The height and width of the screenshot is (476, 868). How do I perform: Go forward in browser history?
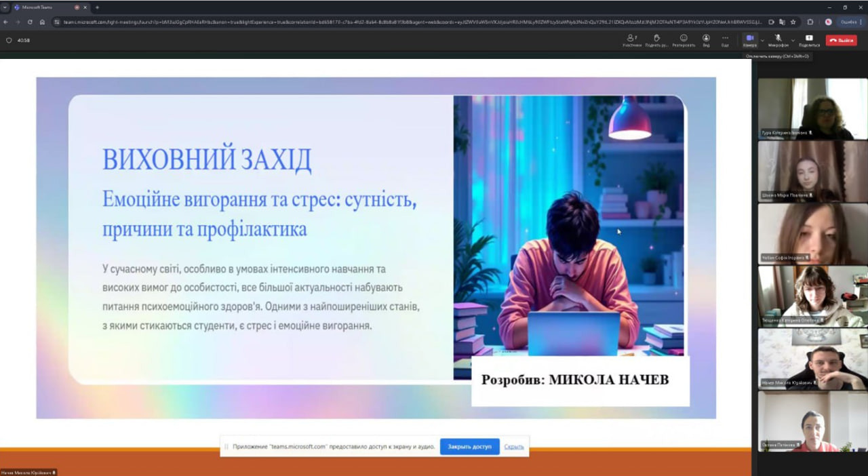(18, 22)
